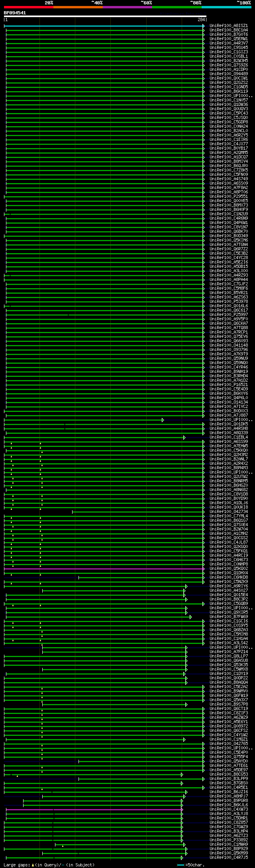
Task: Click the UniRef100_B8M4M3 entry
Action: click(229, 468)
